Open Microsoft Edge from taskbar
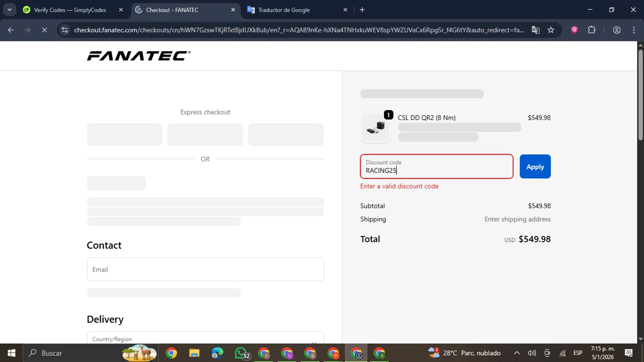Screen dimensions: 644x362 click(217, 353)
